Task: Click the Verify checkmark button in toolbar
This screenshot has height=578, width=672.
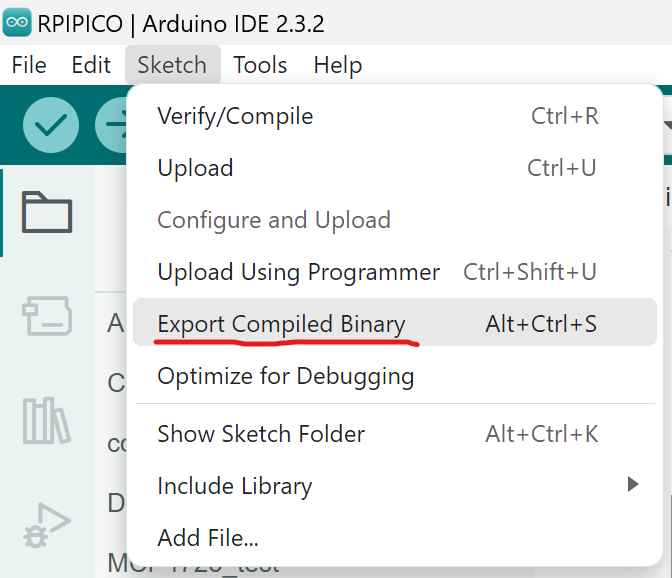Action: [x=51, y=125]
